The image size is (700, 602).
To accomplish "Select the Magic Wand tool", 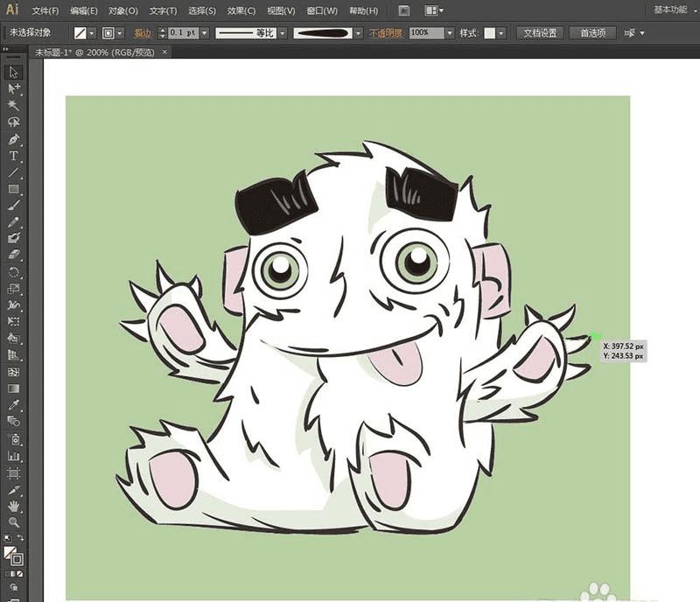I will 13,105.
